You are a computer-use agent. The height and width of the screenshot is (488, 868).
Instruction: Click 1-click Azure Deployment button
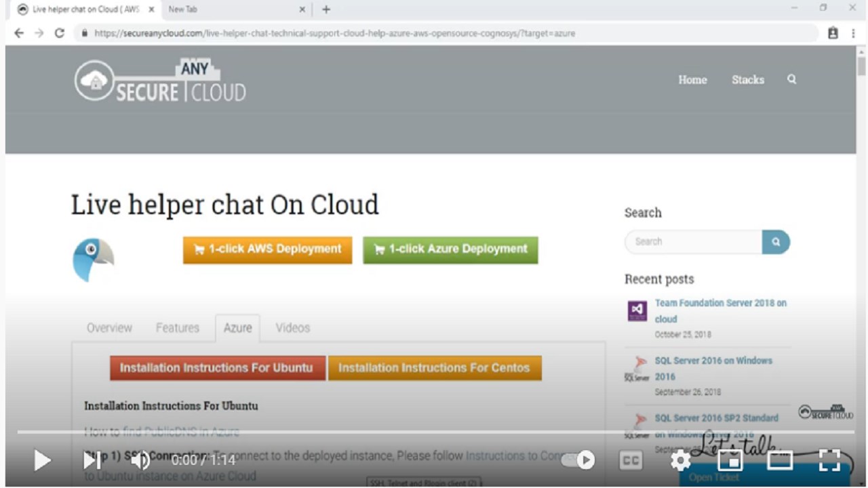(x=450, y=249)
